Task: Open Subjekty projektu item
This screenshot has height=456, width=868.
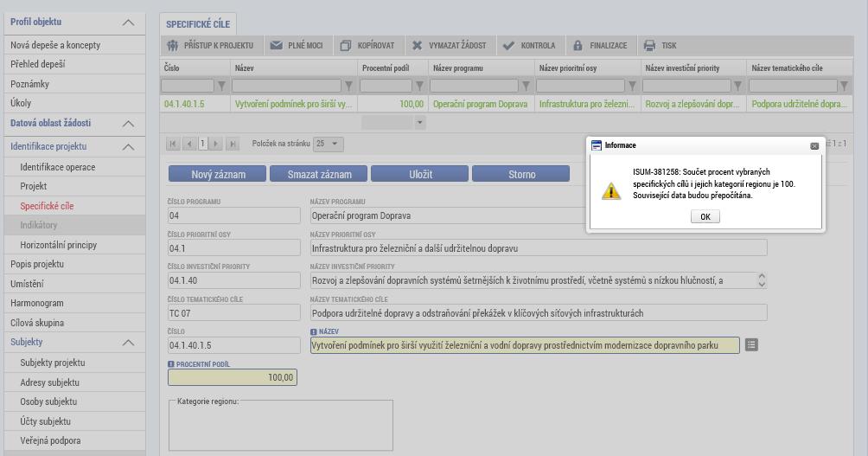Action: pyautogui.click(x=53, y=363)
